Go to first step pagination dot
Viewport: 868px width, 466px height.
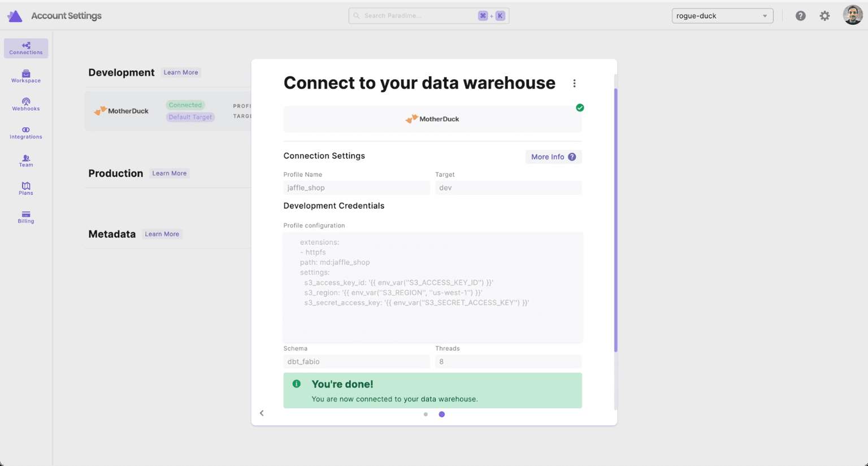coord(426,415)
